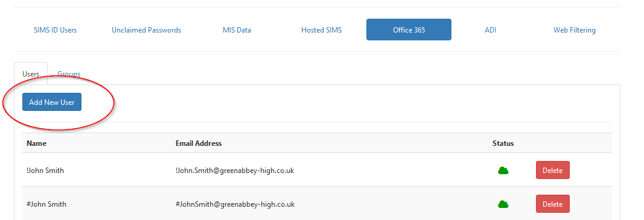Go to the Hosted SIMS tab
The width and height of the screenshot is (644, 220).
(x=322, y=30)
